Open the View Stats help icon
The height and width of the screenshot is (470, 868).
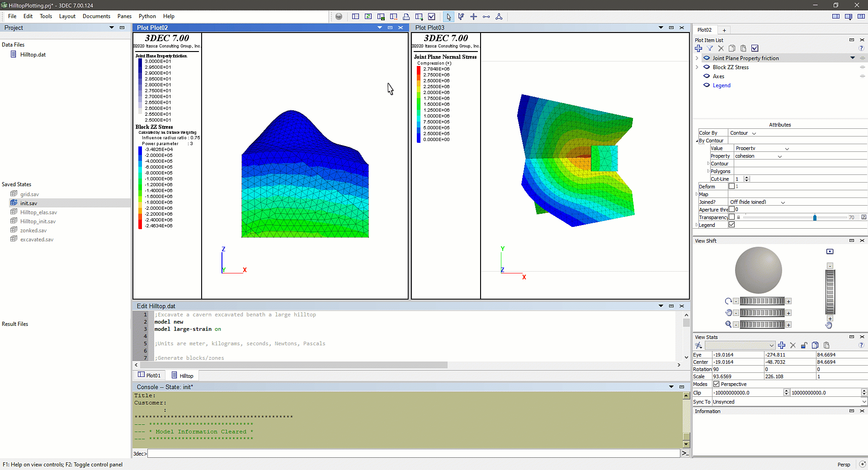pos(861,345)
